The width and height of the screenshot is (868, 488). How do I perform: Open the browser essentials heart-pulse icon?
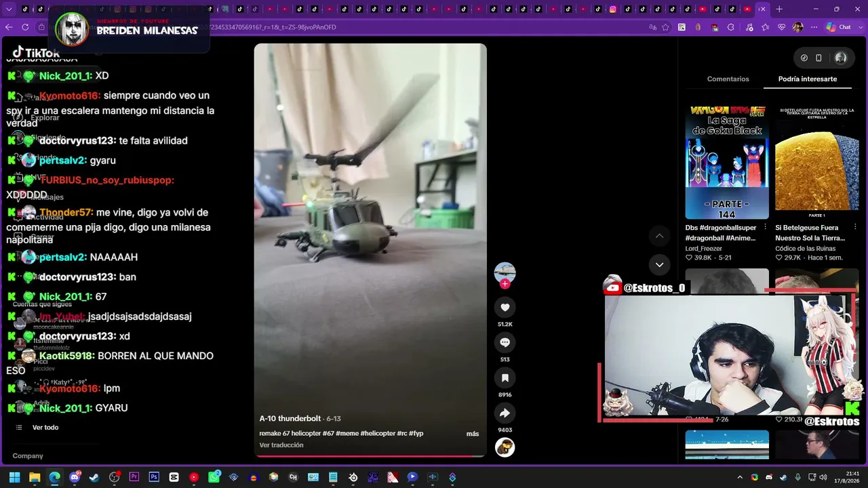pyautogui.click(x=781, y=27)
